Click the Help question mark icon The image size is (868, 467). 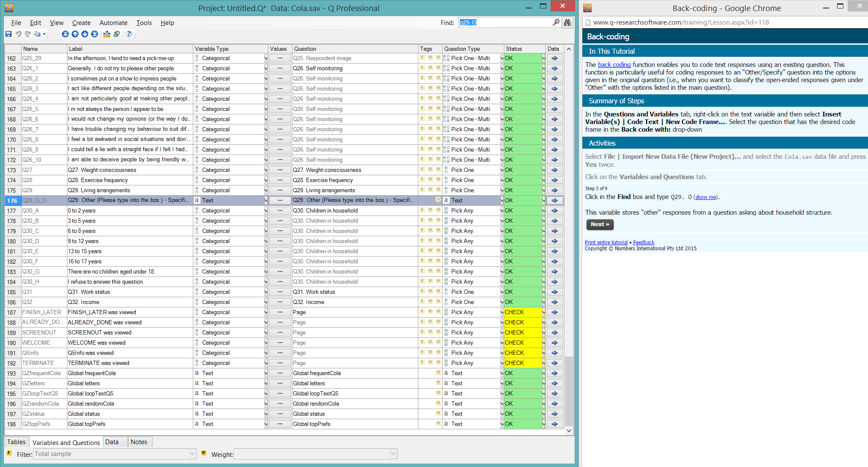[x=129, y=34]
